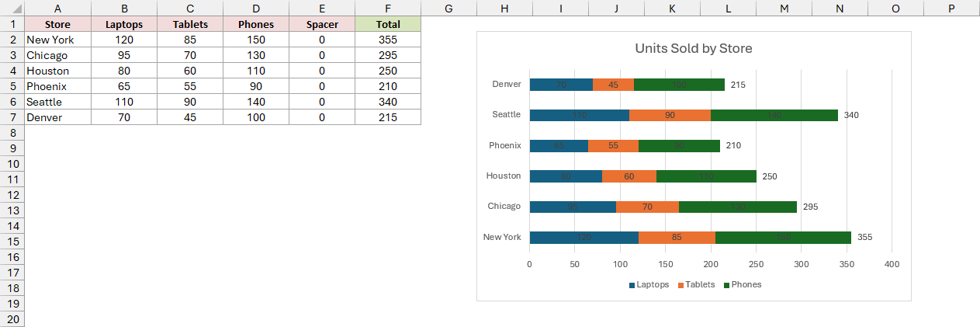Click the 200 value on horizontal axis
Viewport: 980px width, 327px height.
point(711,265)
